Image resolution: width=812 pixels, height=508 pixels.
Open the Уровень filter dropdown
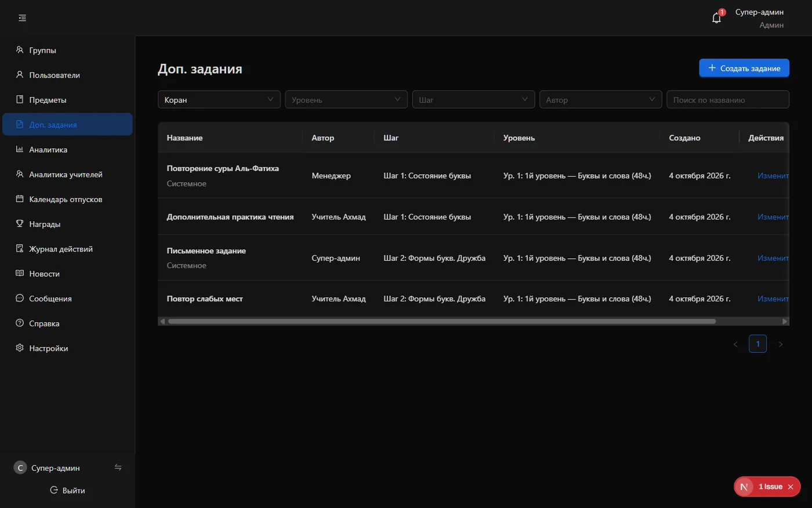pyautogui.click(x=346, y=99)
